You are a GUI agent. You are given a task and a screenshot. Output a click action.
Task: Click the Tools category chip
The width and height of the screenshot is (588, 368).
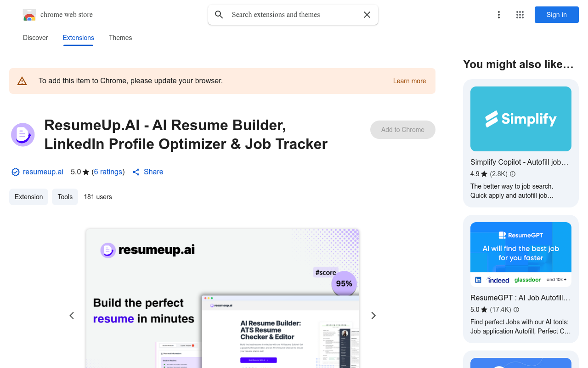[x=65, y=197]
